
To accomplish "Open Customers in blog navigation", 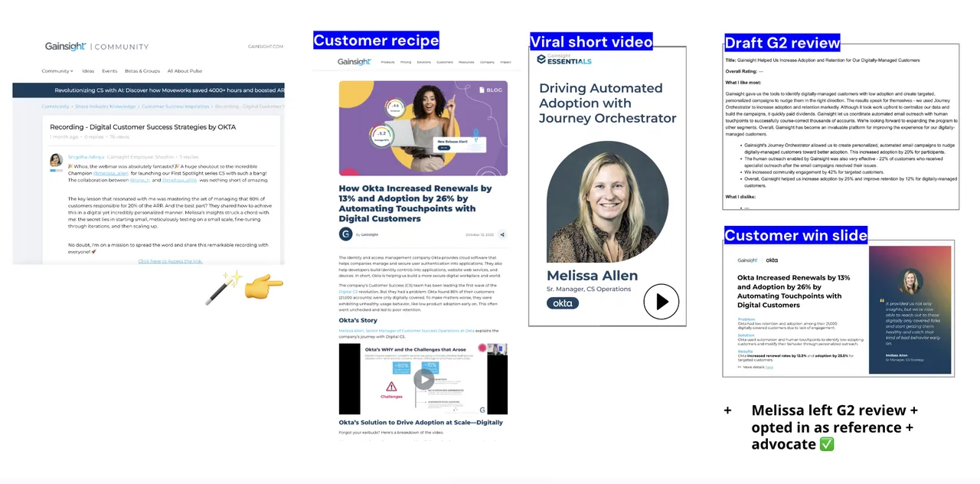I will [x=445, y=62].
